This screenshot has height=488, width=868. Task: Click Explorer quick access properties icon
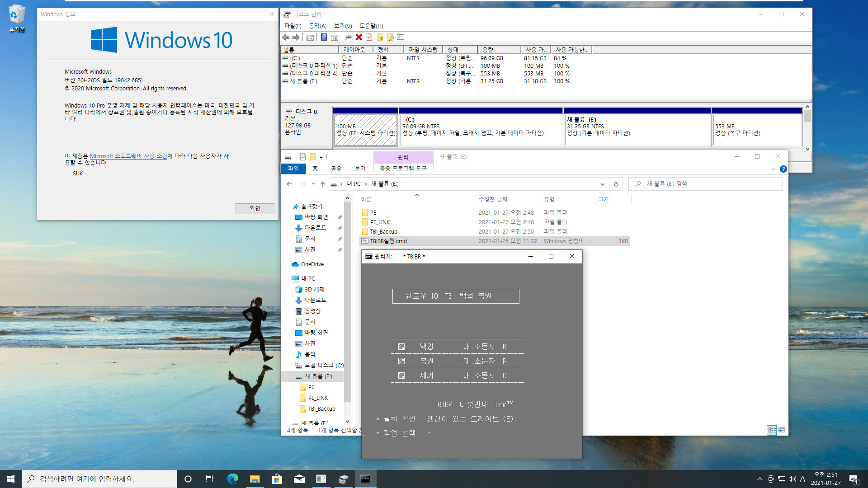pyautogui.click(x=303, y=157)
